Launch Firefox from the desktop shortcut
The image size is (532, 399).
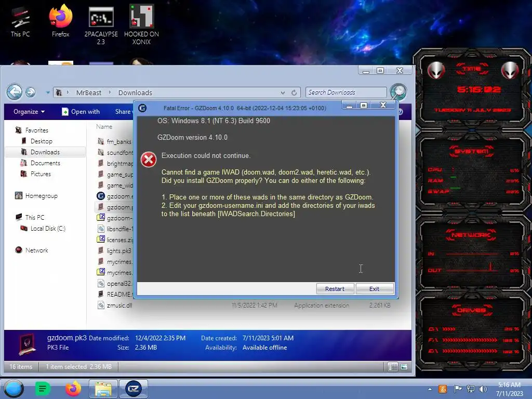point(60,21)
